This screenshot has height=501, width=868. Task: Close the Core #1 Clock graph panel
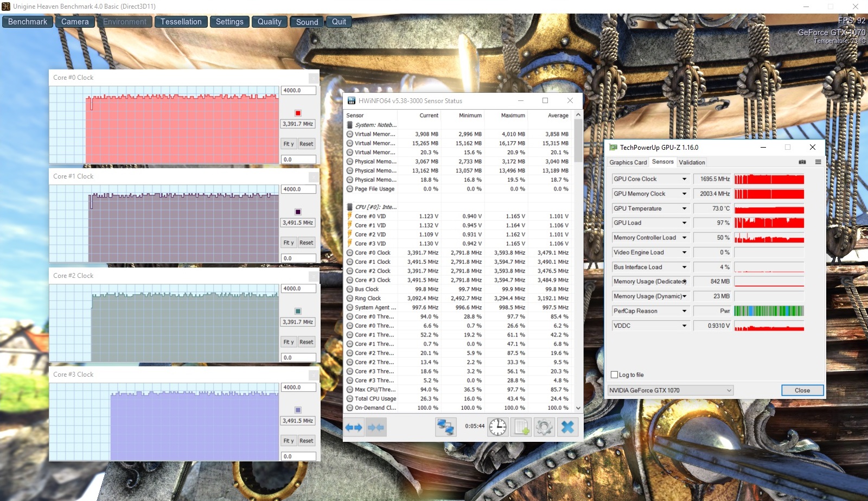point(314,177)
